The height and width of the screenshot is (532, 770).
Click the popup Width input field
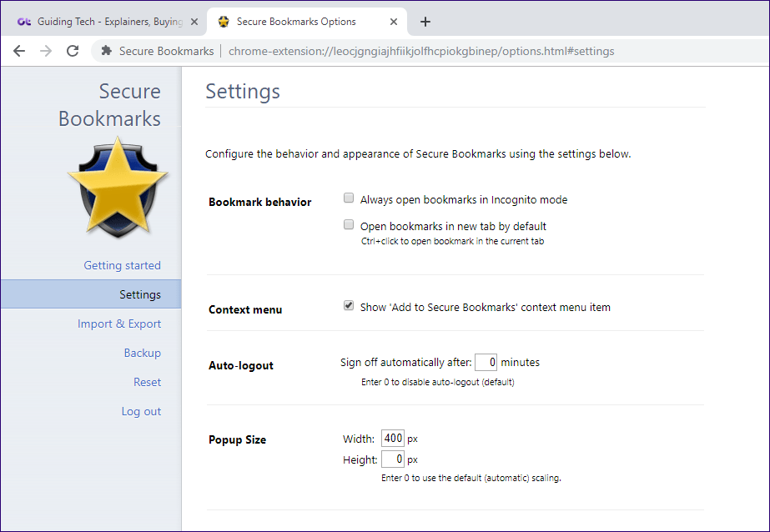pos(393,438)
